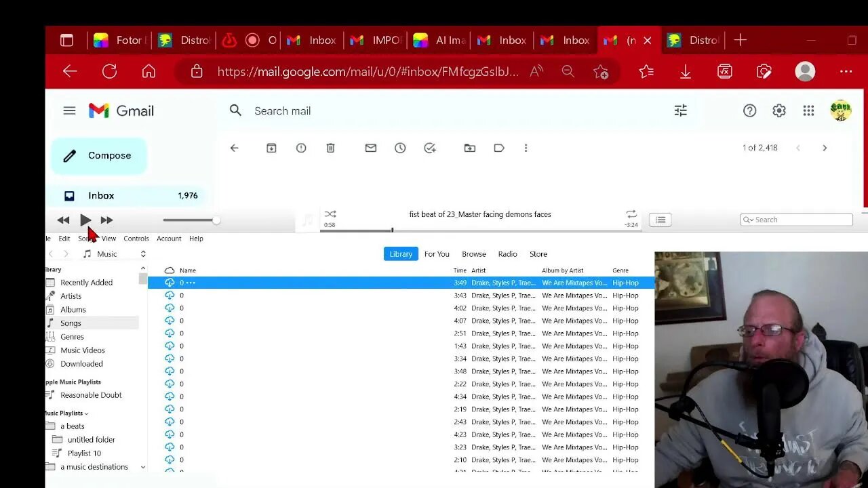Image resolution: width=868 pixels, height=488 pixels.
Task: Mark the email as unread
Action: pyautogui.click(x=370, y=148)
